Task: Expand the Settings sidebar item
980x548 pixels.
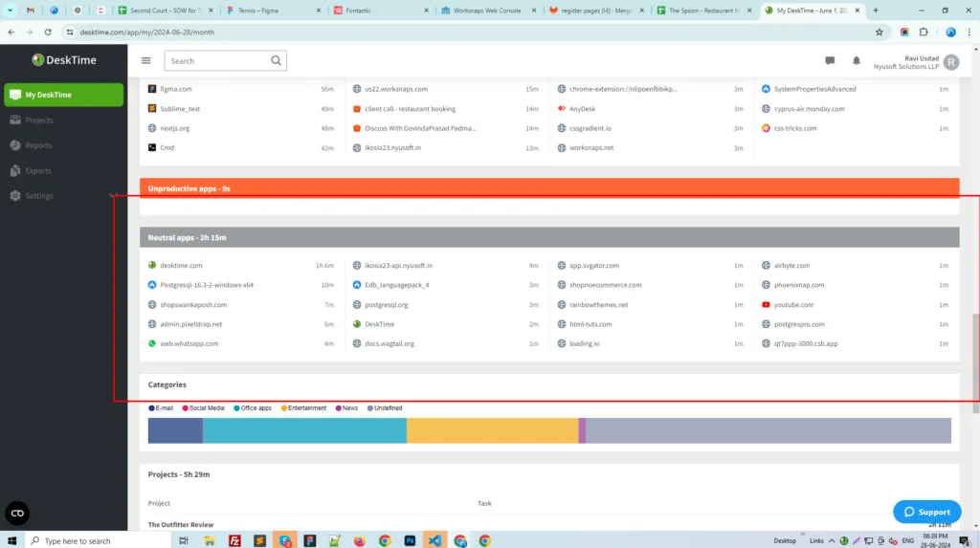Action: coord(39,196)
